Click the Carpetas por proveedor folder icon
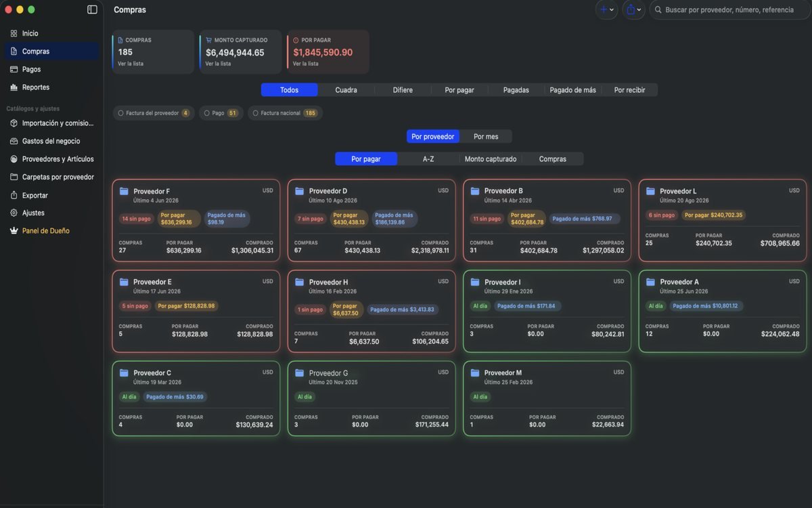Viewport: 812px width, 508px height. pyautogui.click(x=14, y=177)
